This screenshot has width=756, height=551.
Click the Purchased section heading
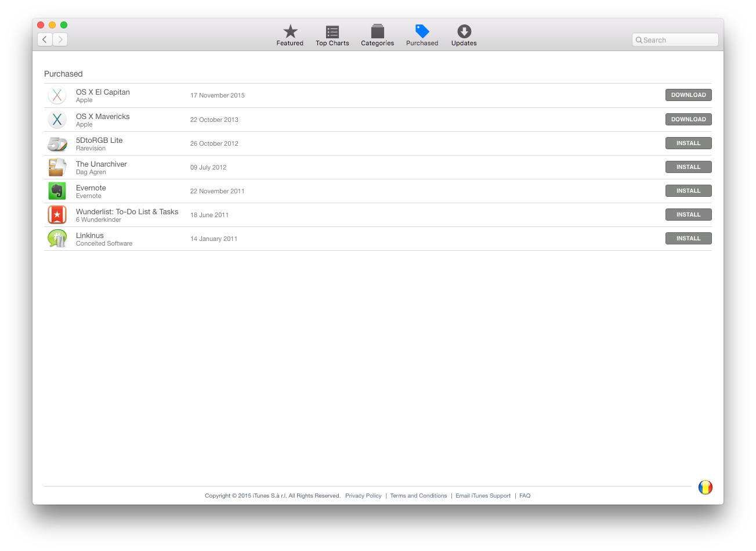pos(63,74)
